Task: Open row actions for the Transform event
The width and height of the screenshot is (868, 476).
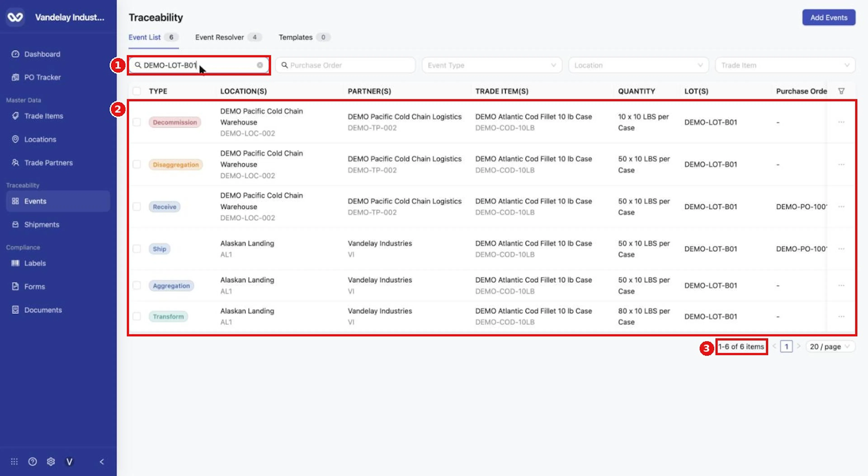Action: [841, 316]
